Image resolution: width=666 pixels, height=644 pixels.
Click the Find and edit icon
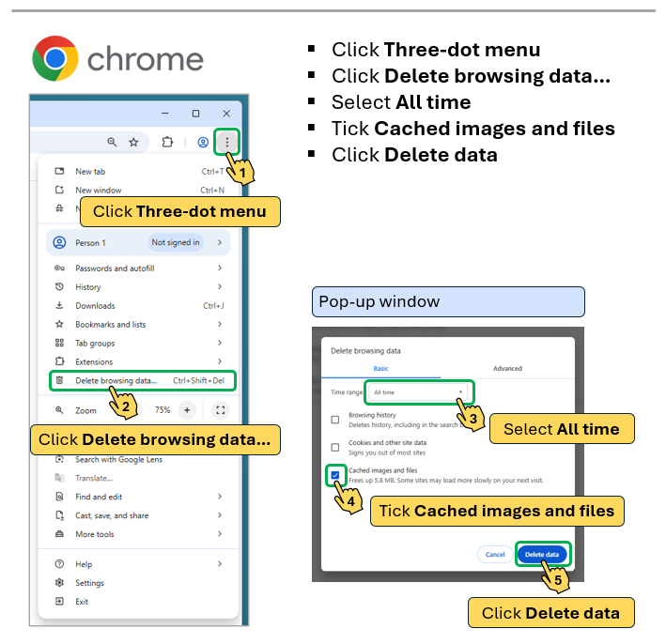point(59,497)
